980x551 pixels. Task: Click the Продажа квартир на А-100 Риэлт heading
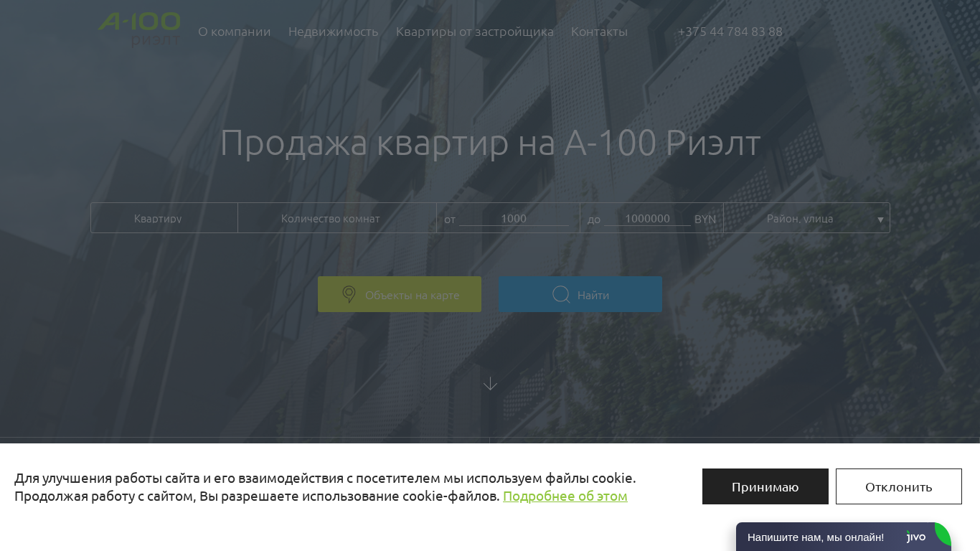click(x=490, y=143)
